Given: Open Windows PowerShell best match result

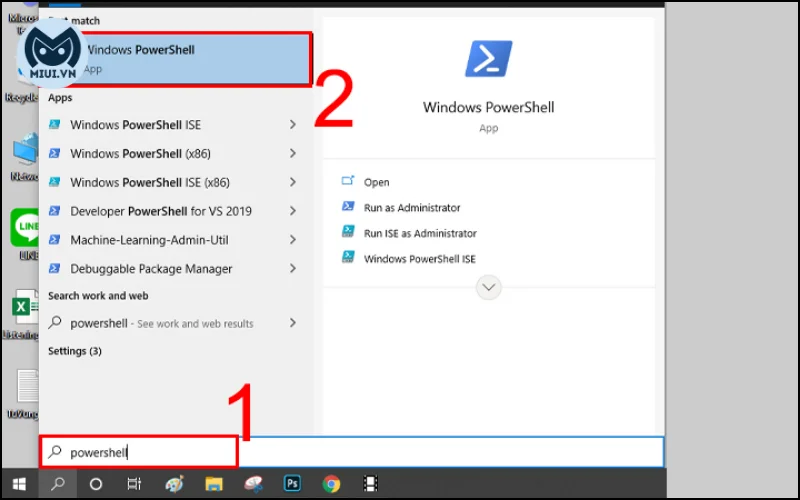Looking at the screenshot, I should click(x=176, y=59).
